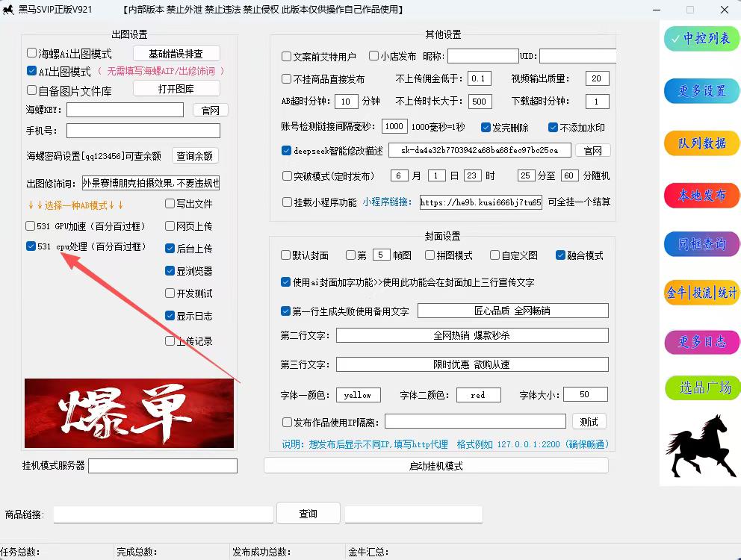The image size is (741, 560).
Task: Click the black horse logo image
Action: (701, 446)
